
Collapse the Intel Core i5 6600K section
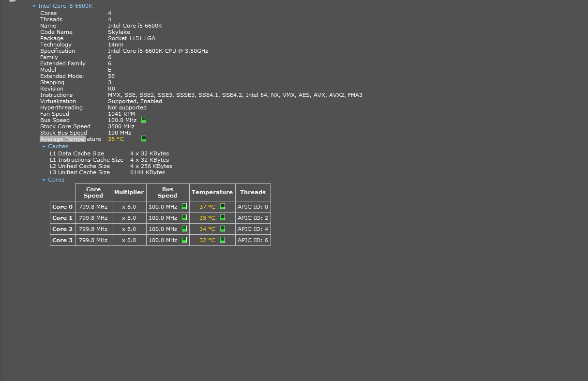click(x=34, y=6)
